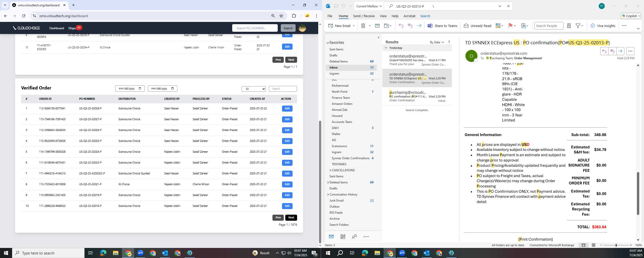Screen dimensions: 644x258
Task: Delete email with the Outlook trash icon
Action: (363, 26)
